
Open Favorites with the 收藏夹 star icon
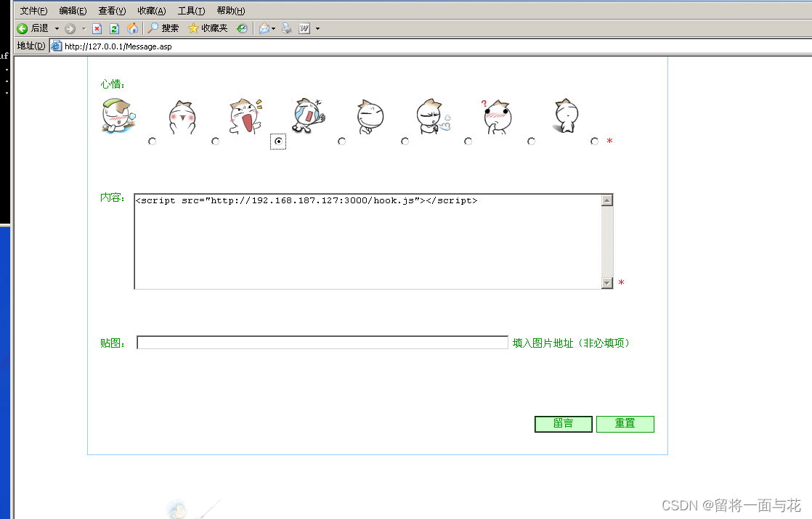click(x=195, y=28)
